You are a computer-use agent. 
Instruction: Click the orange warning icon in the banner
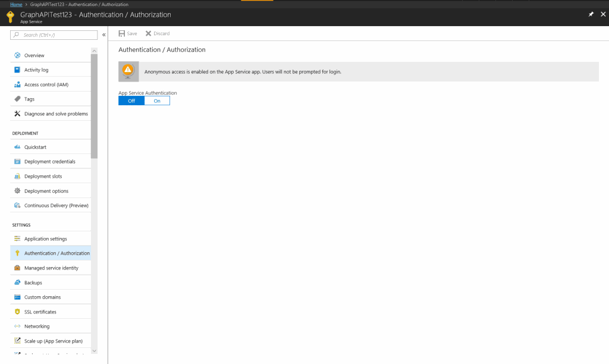[128, 70]
